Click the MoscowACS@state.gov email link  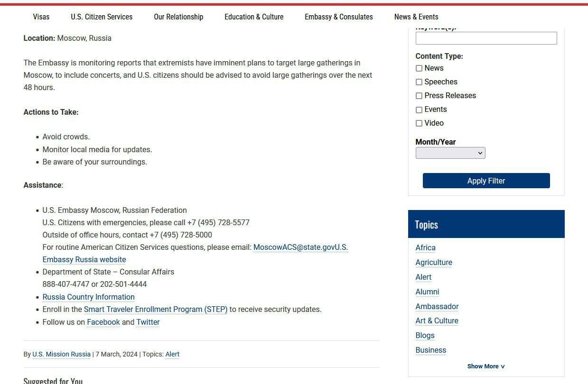click(294, 247)
